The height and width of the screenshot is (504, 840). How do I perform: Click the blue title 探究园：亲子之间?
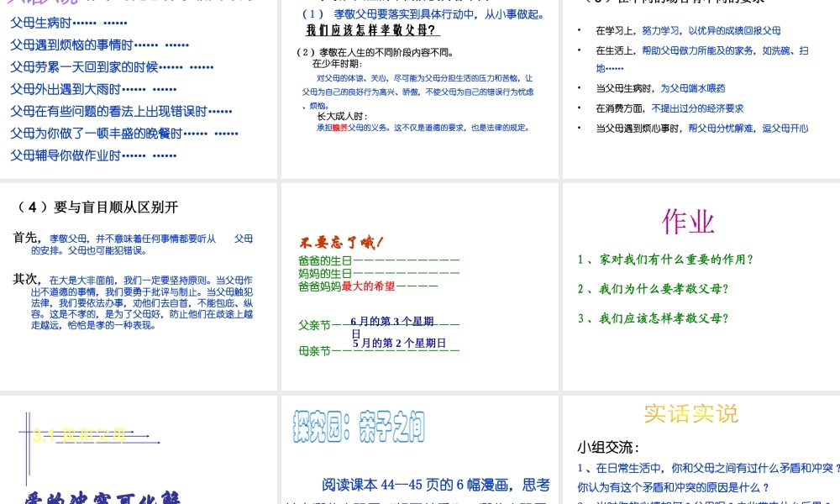pos(359,427)
